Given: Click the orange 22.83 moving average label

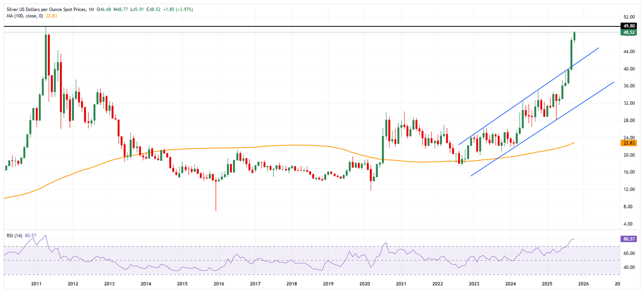Looking at the screenshot, I should (628, 143).
